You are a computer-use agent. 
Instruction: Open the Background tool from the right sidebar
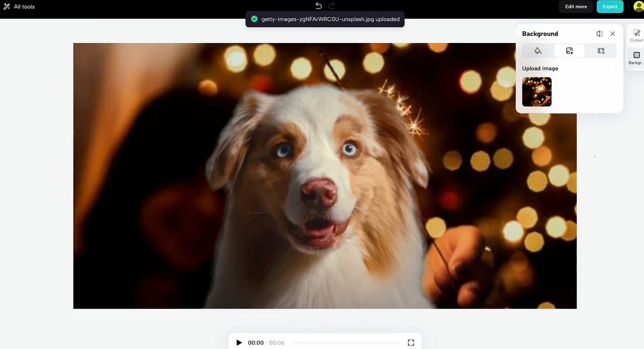click(x=636, y=57)
